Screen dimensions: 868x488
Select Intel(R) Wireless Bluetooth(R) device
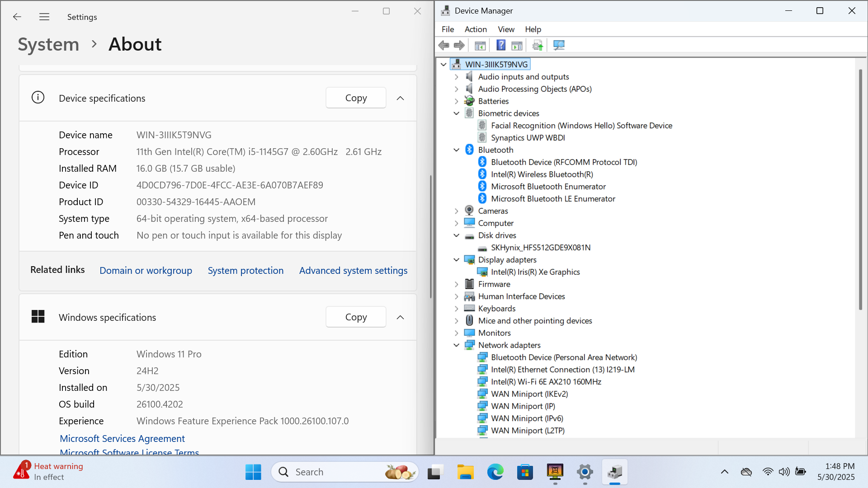[x=542, y=174]
